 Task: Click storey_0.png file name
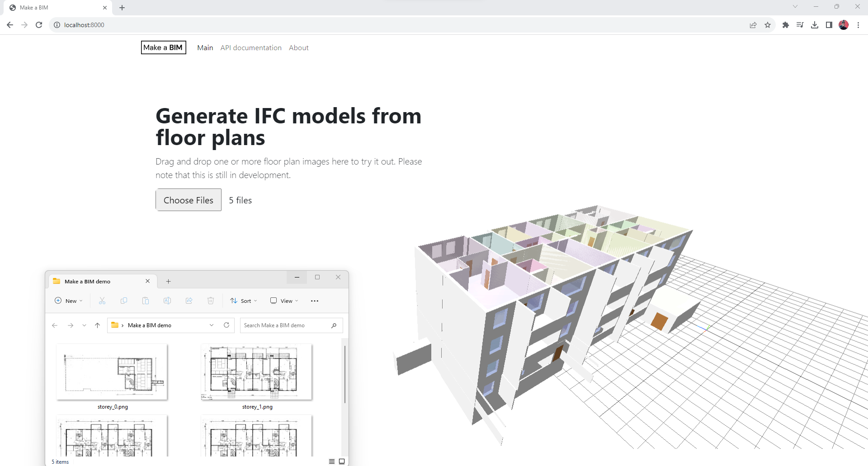pos(113,407)
